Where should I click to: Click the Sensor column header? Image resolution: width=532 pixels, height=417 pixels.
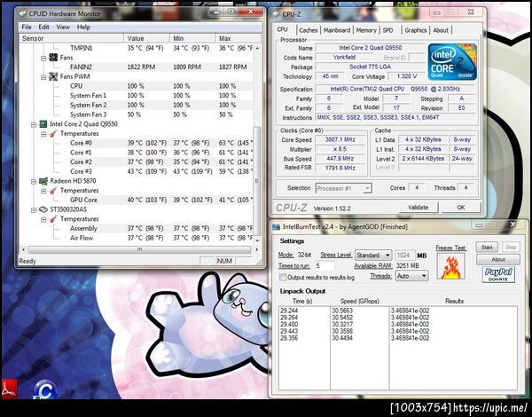tap(71, 38)
